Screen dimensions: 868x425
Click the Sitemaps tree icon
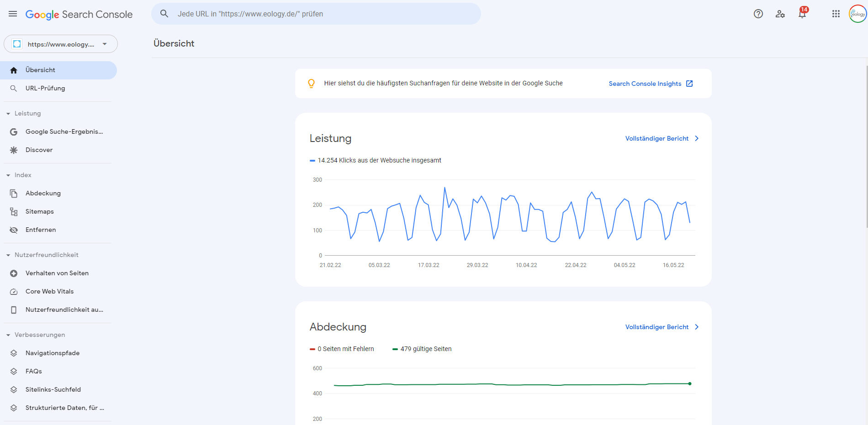tap(14, 212)
